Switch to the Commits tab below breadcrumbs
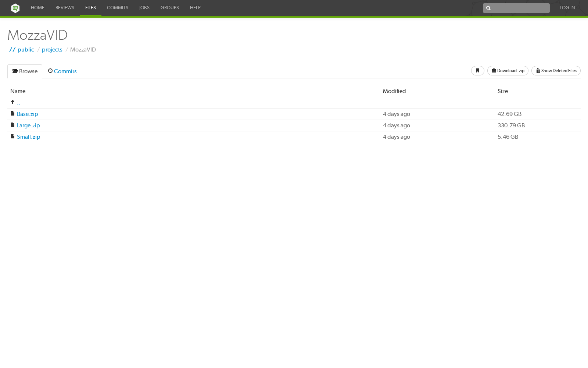Image resolution: width=588 pixels, height=368 pixels. 62,71
